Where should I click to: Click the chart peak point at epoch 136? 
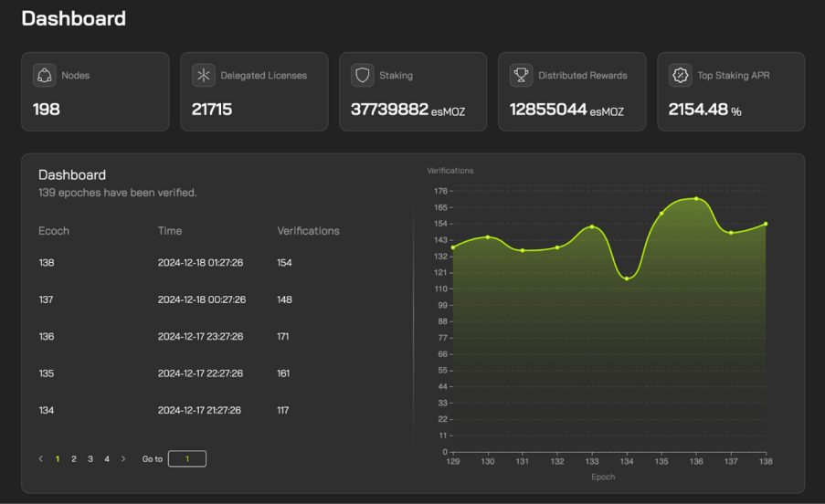tap(696, 198)
